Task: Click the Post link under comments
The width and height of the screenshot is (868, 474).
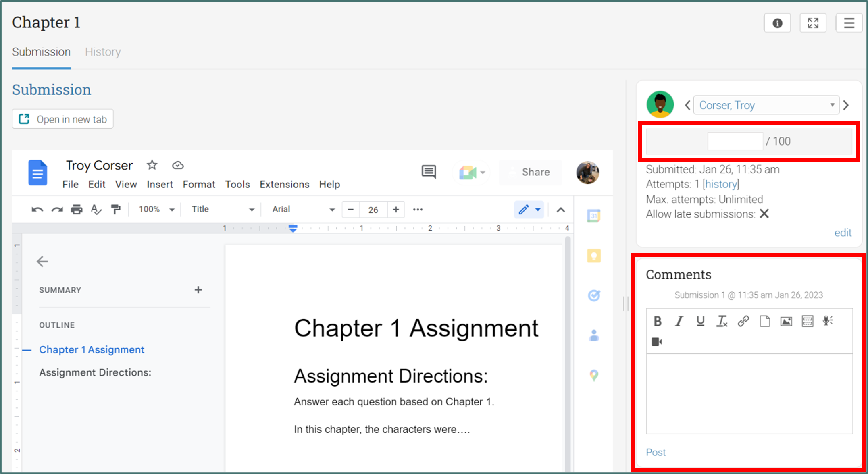Action: [x=656, y=452]
